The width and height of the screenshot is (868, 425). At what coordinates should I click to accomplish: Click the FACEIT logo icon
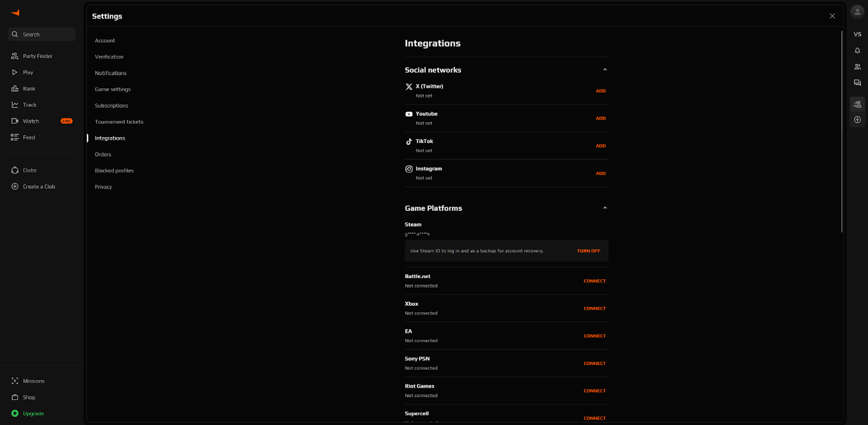(15, 12)
